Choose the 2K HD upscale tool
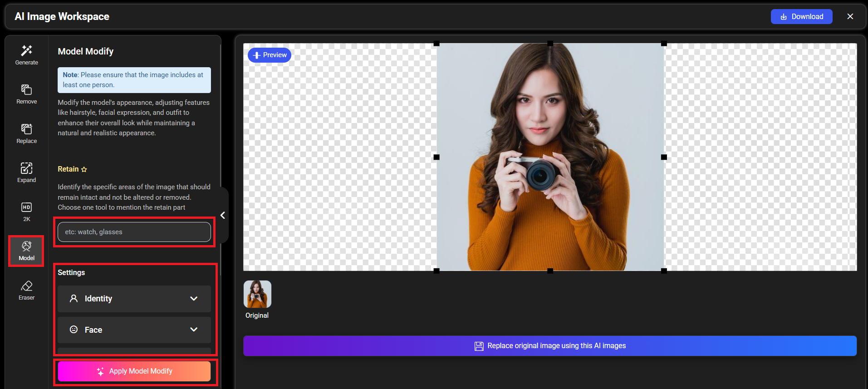This screenshot has width=868, height=389. coord(26,212)
